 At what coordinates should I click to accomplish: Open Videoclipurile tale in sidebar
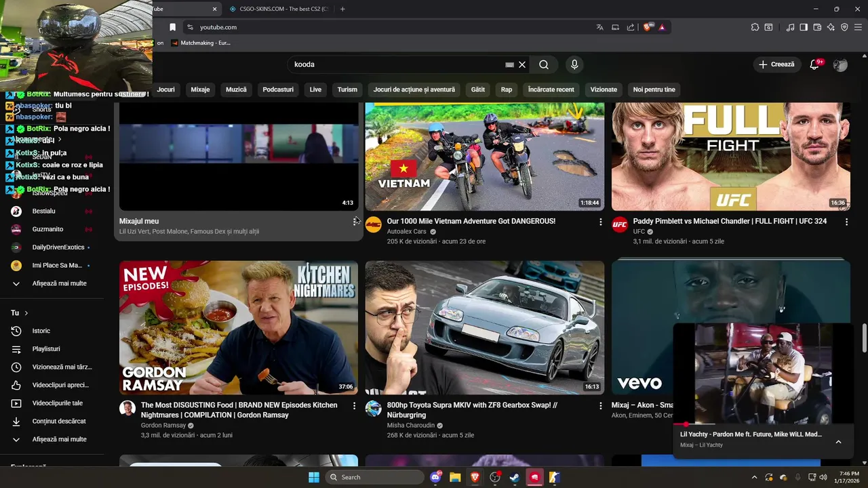52,403
